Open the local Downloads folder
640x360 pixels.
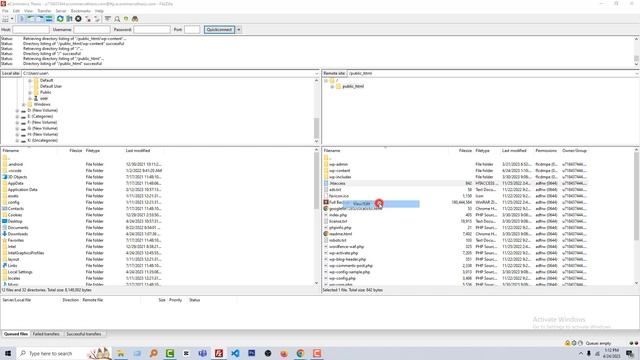18,234
